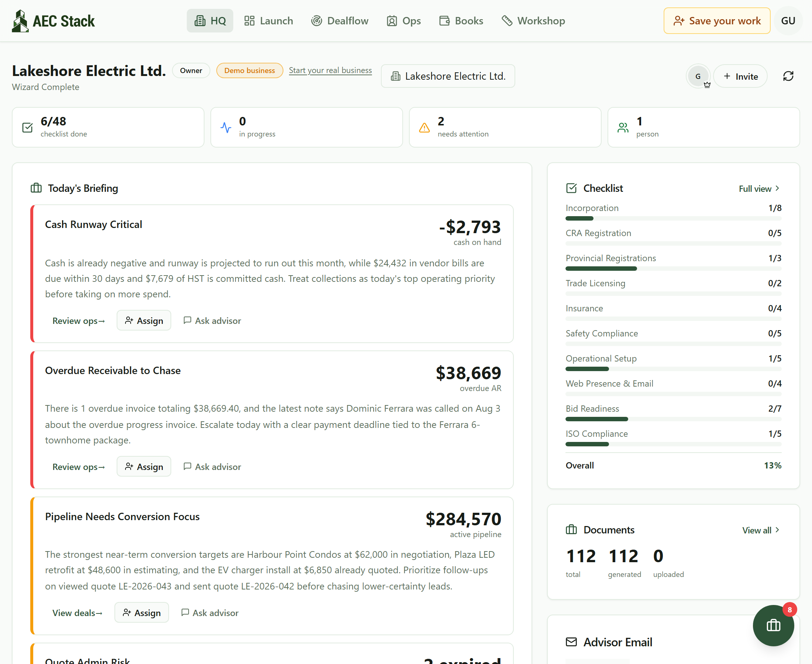Select the ISO Compliance checklist row
The height and width of the screenshot is (664, 812).
coord(674,437)
